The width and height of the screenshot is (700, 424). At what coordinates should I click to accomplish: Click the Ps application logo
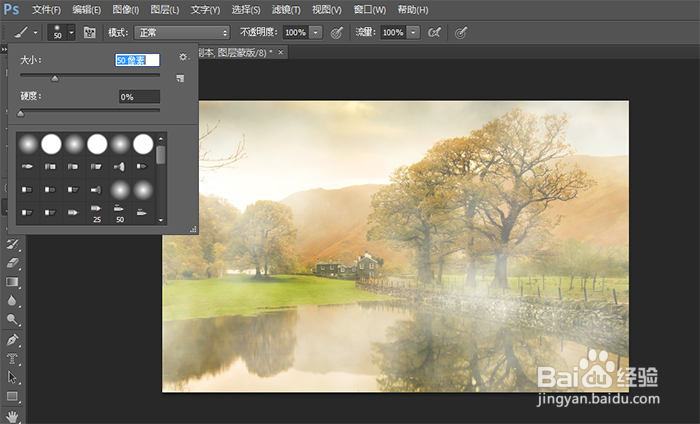coord(11,9)
